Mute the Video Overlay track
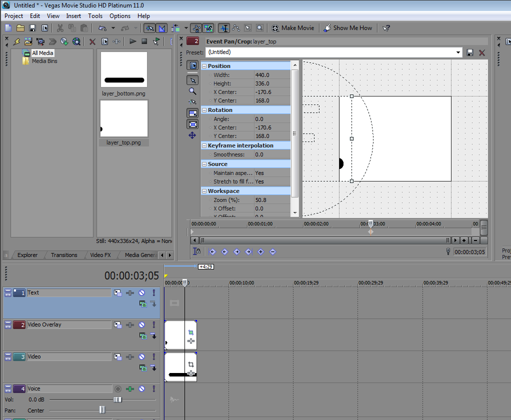This screenshot has height=420, width=511. (x=141, y=325)
